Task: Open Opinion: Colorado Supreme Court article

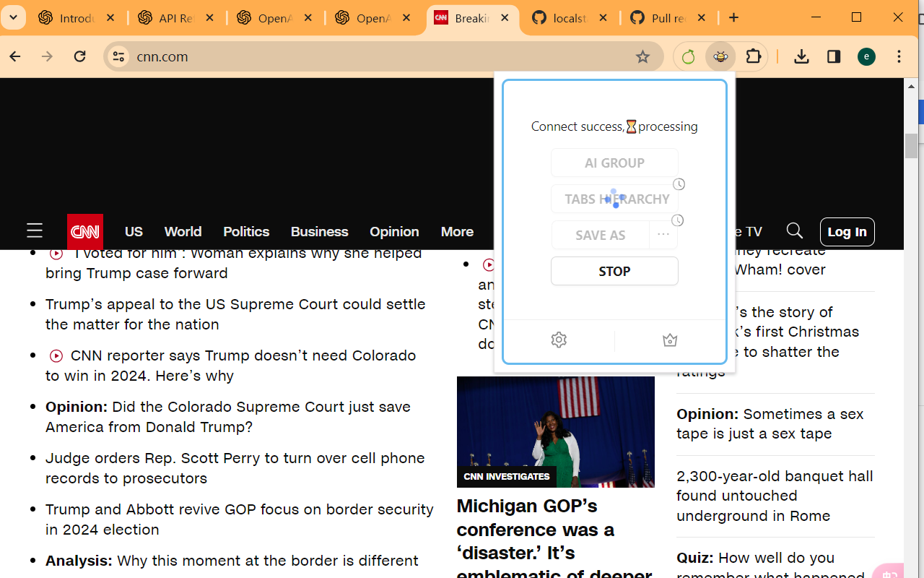Action: tap(228, 417)
